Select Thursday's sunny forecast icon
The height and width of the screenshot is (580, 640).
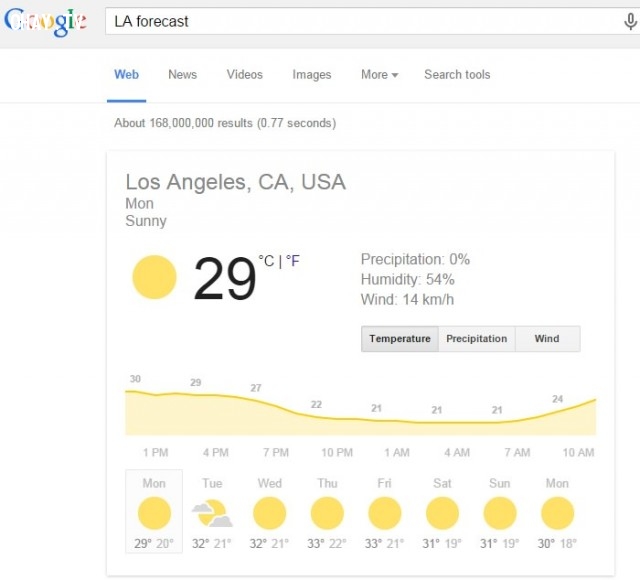point(327,513)
